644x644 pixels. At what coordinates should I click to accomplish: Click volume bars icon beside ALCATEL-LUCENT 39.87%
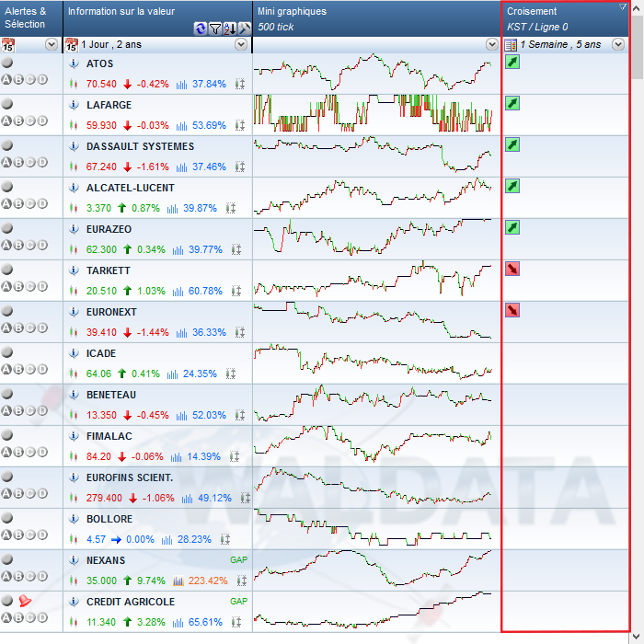(173, 209)
